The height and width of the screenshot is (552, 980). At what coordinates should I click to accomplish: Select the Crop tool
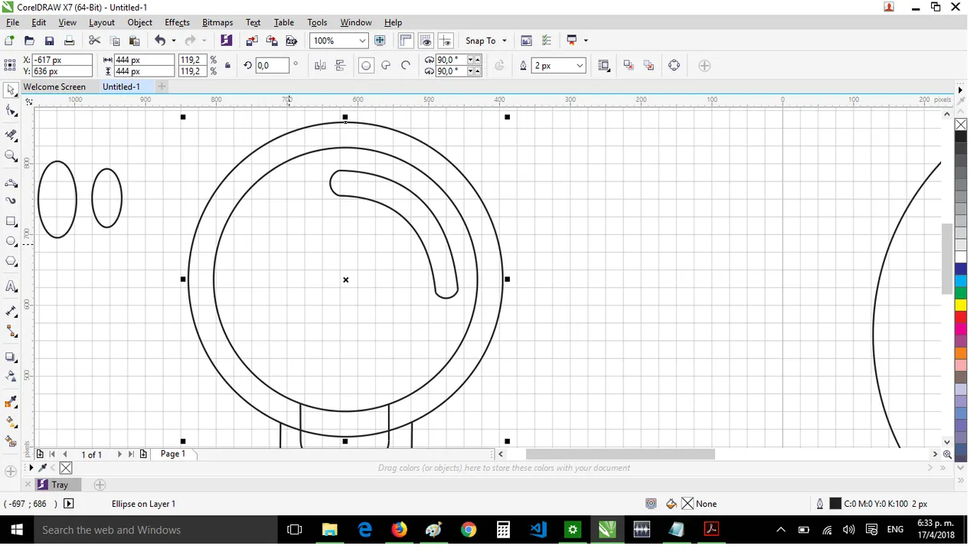[11, 135]
